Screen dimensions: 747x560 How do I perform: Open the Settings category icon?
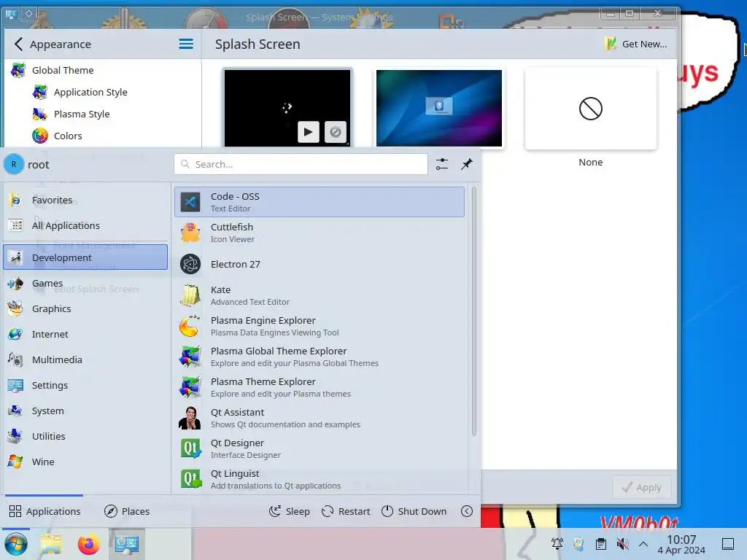15,385
